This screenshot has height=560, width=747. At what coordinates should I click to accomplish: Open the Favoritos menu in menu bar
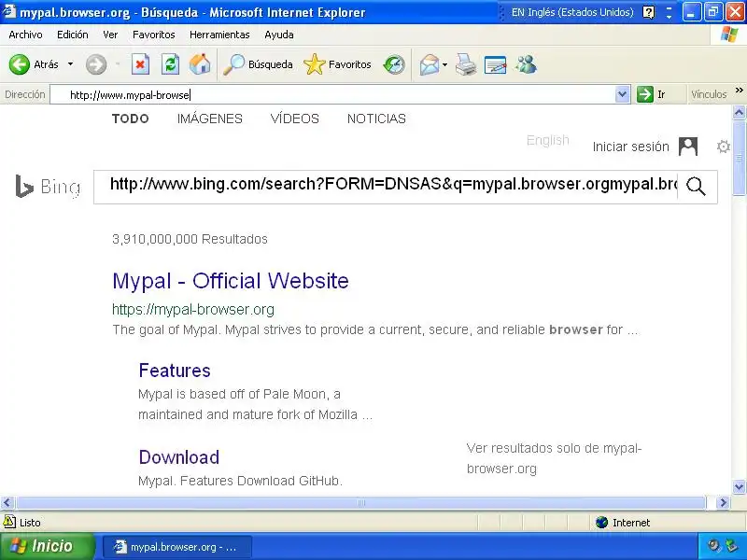tap(153, 35)
